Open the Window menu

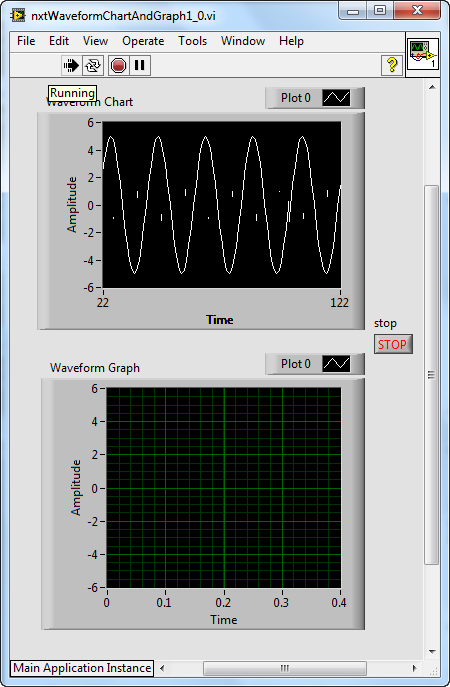(243, 41)
